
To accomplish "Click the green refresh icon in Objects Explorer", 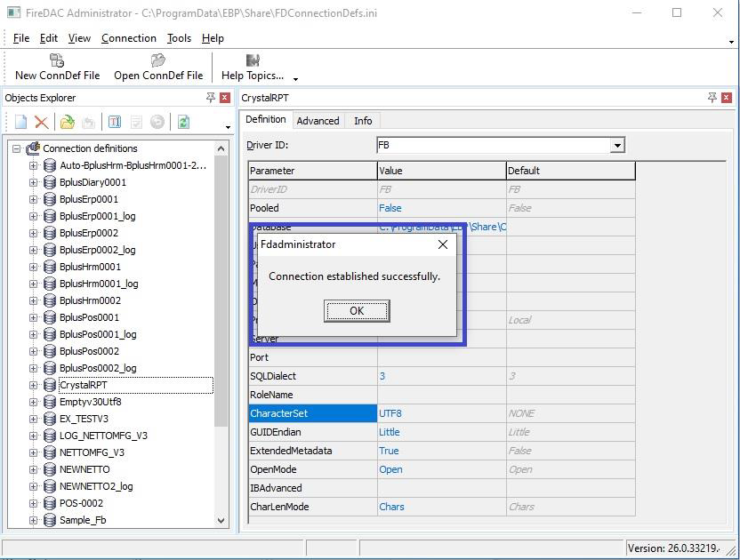I will (183, 123).
